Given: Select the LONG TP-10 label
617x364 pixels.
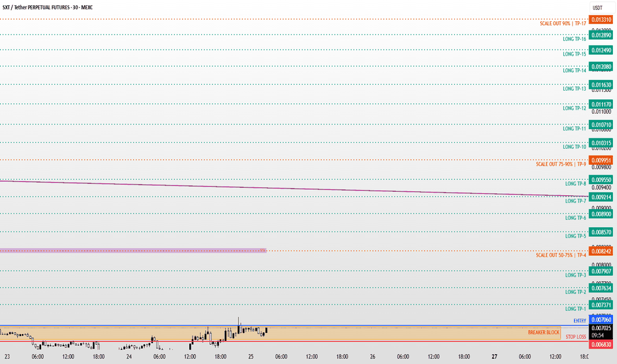Looking at the screenshot, I should click(x=574, y=147).
